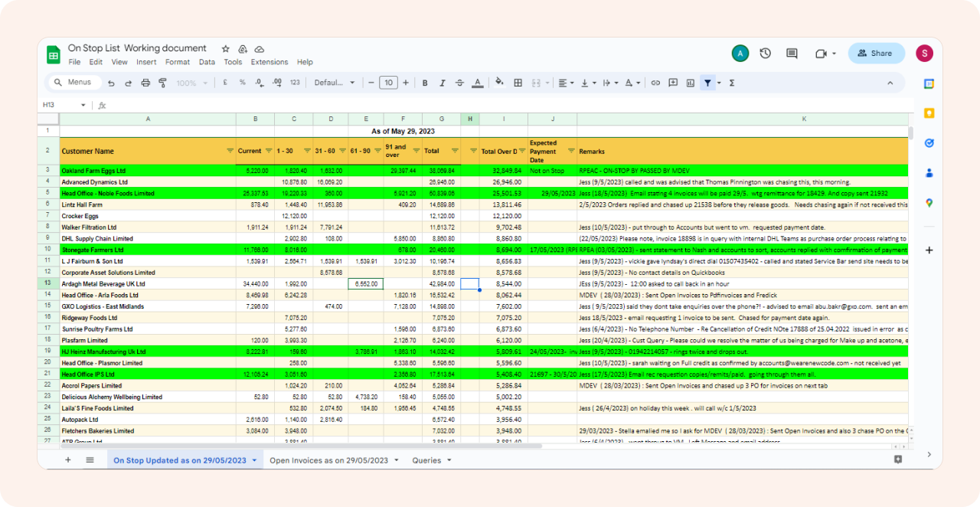Insert a chart
Viewport: 980px width, 507px height.
tap(691, 83)
